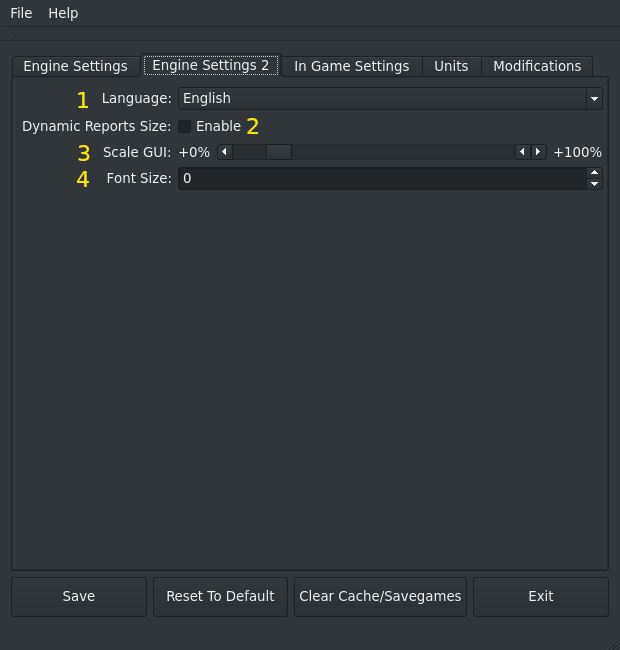
Task: Click the Clear Cache/Savegames button
Action: point(380,596)
